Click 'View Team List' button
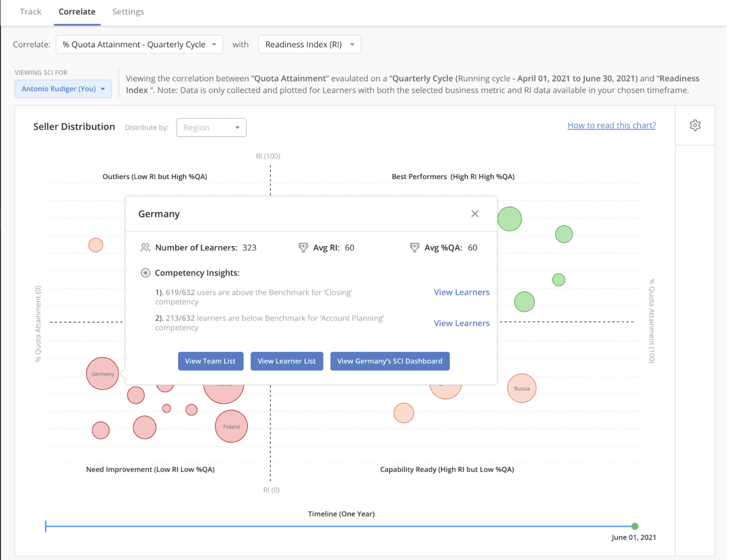Viewport: 730px width, 560px height. point(211,361)
